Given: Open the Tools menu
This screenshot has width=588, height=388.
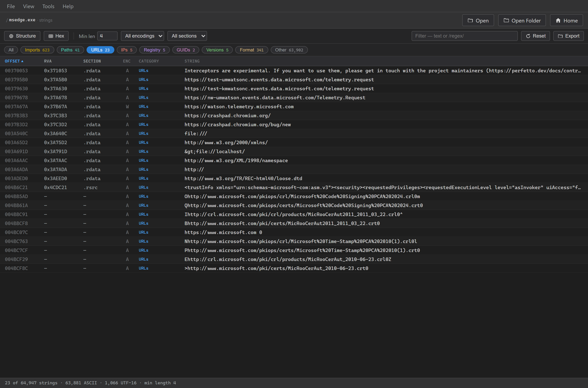Looking at the screenshot, I should point(48,7).
